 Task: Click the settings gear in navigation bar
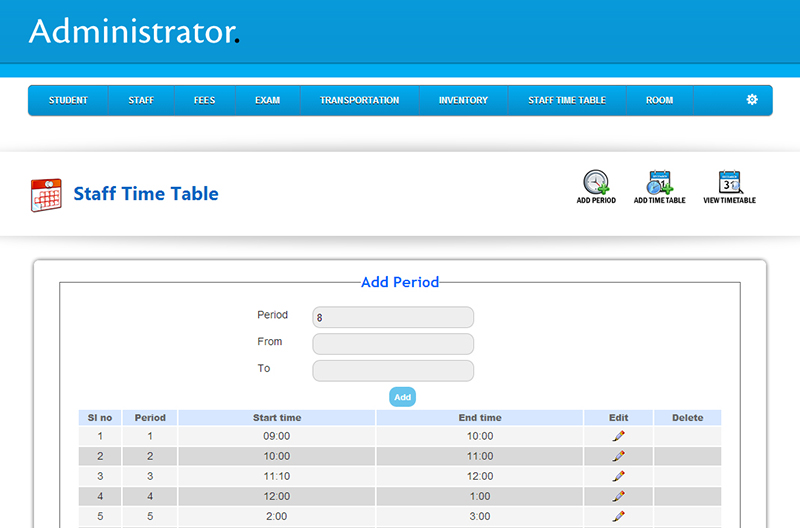[x=752, y=100]
